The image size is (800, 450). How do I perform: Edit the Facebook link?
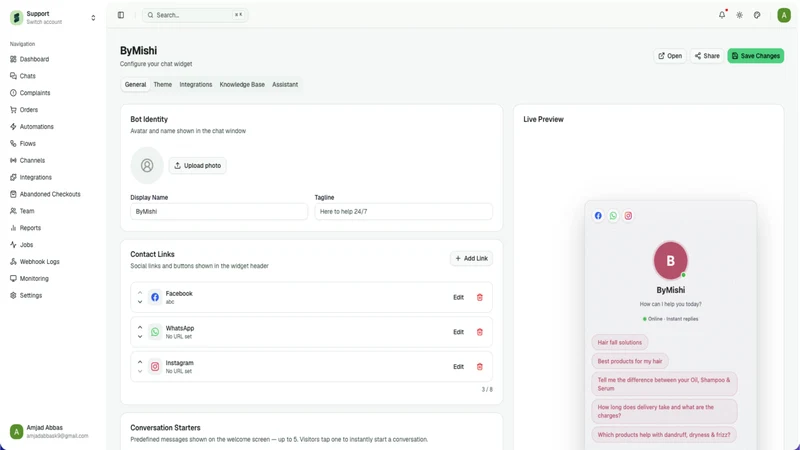[x=458, y=297]
